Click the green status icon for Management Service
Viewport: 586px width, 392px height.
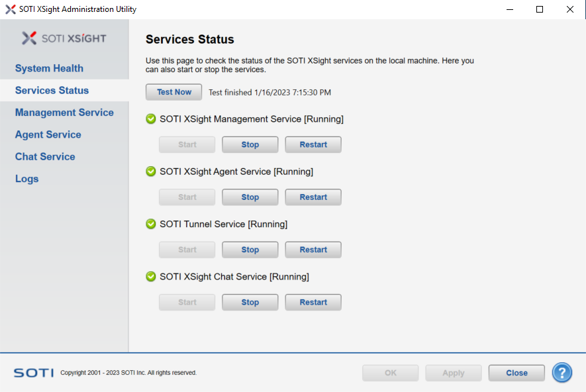[x=150, y=119]
